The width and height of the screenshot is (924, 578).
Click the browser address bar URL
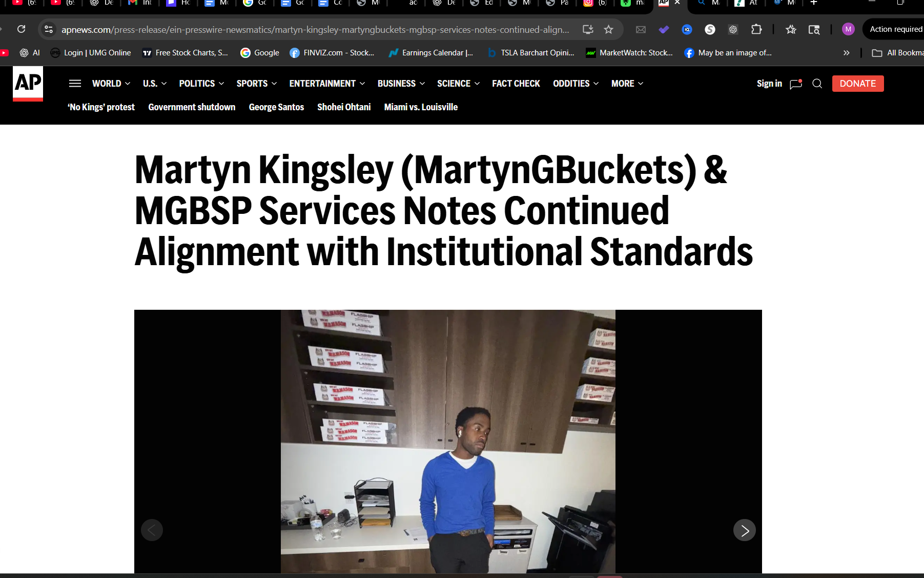pyautogui.click(x=315, y=29)
